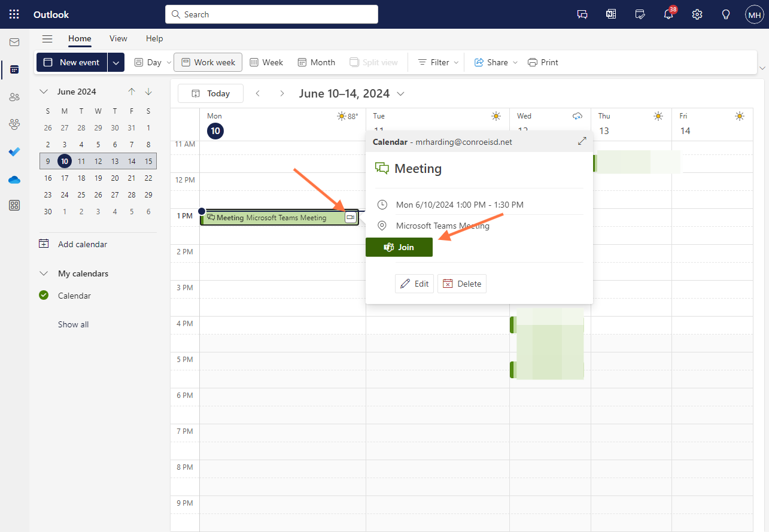Open OneNote feed icon in header
The height and width of the screenshot is (532, 769).
coord(611,14)
